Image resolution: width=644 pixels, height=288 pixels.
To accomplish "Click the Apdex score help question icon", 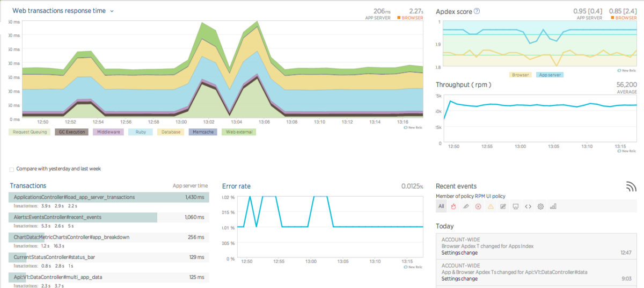I will click(477, 11).
